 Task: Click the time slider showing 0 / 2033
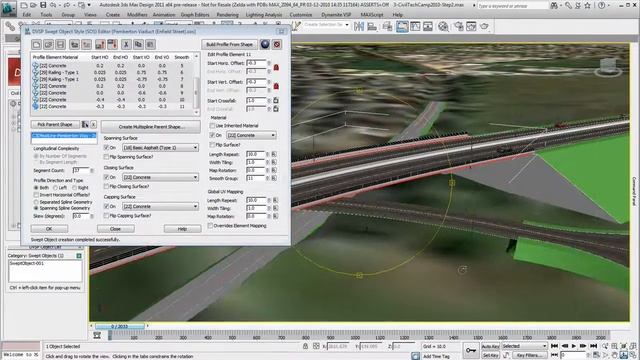(120, 326)
